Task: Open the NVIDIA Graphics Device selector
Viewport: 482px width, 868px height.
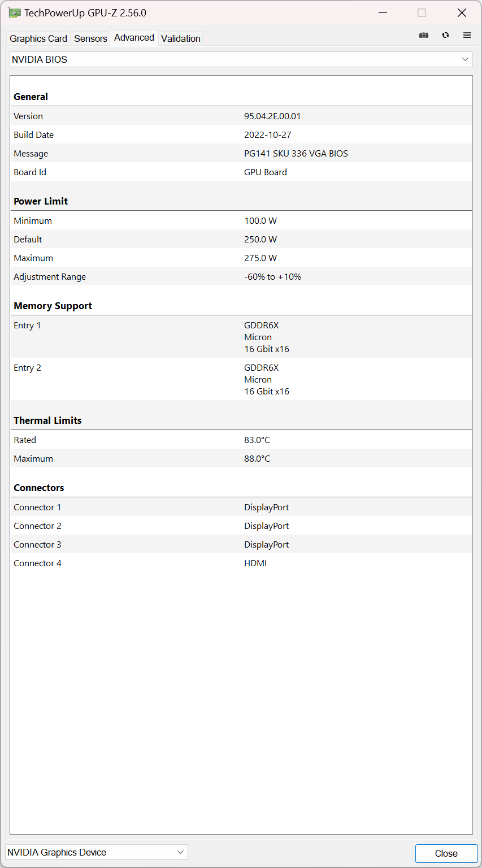Action: [97, 852]
